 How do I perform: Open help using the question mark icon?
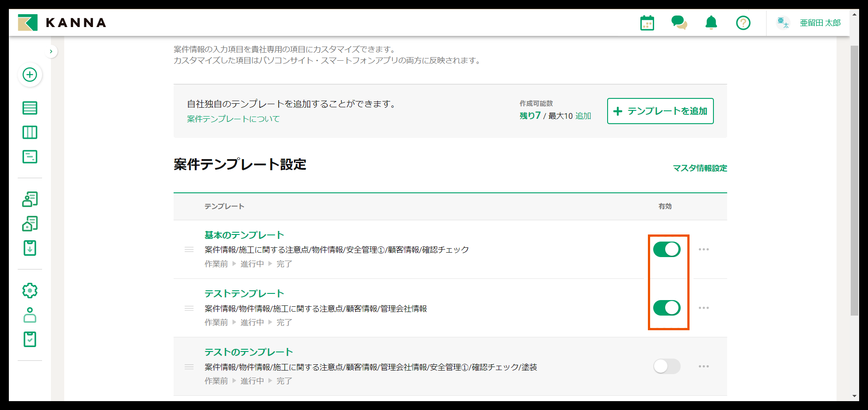click(743, 23)
